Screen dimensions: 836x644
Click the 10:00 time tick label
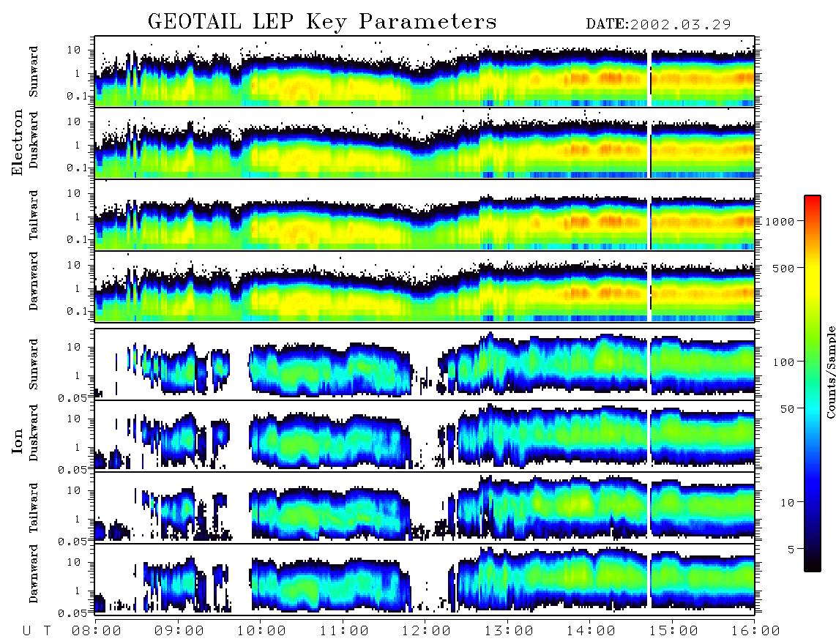point(261,631)
